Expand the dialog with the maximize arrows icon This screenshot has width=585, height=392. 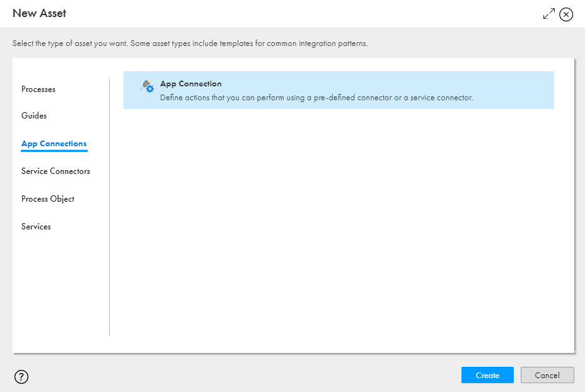pos(549,14)
